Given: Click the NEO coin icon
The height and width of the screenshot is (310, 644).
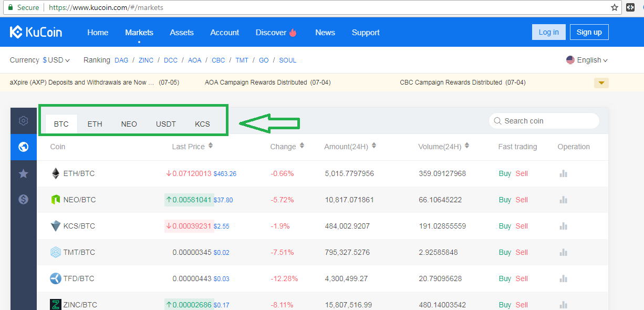Looking at the screenshot, I should coord(55,200).
